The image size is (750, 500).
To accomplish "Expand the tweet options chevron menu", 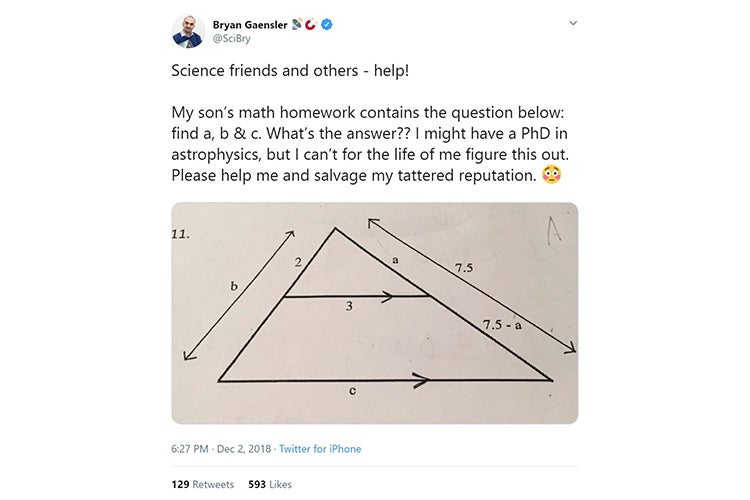I will click(572, 22).
